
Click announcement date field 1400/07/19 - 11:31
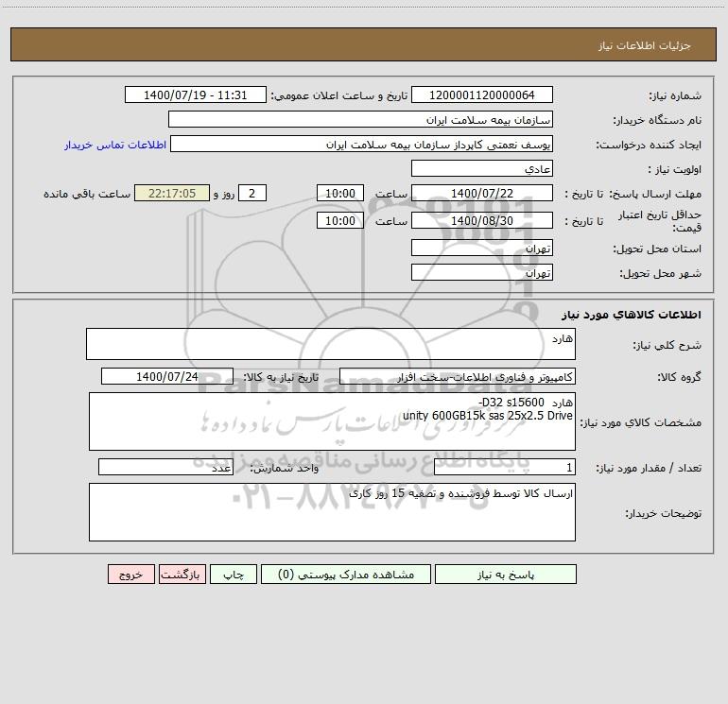coord(196,94)
